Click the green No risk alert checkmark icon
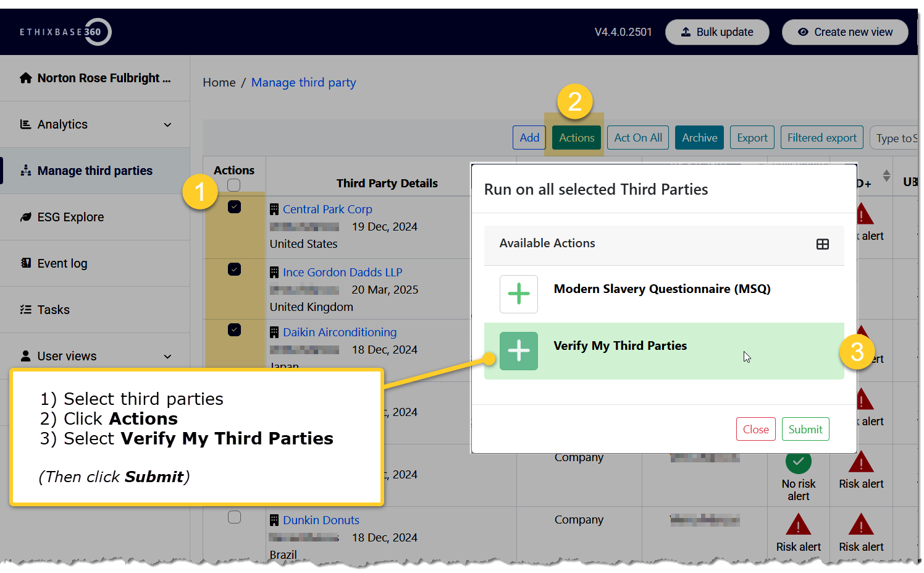Screen dimensions: 924x573 pyautogui.click(x=798, y=461)
